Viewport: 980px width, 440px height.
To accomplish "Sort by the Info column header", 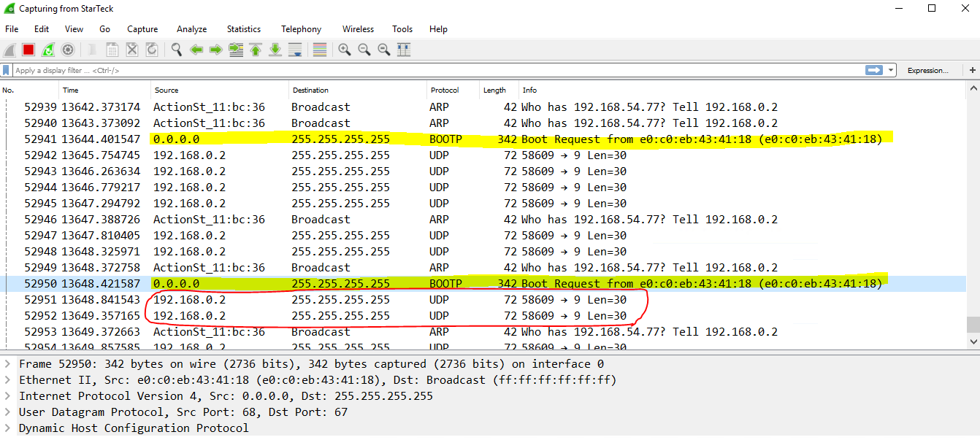I will (x=742, y=90).
